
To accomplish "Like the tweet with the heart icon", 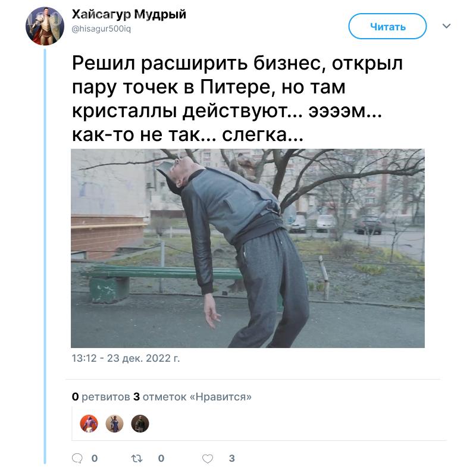I will pyautogui.click(x=208, y=458).
